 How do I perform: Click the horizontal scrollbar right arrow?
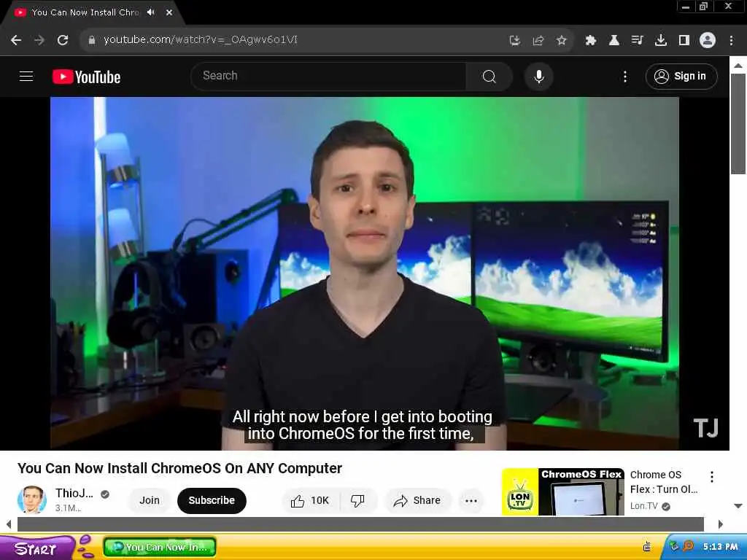tap(720, 524)
